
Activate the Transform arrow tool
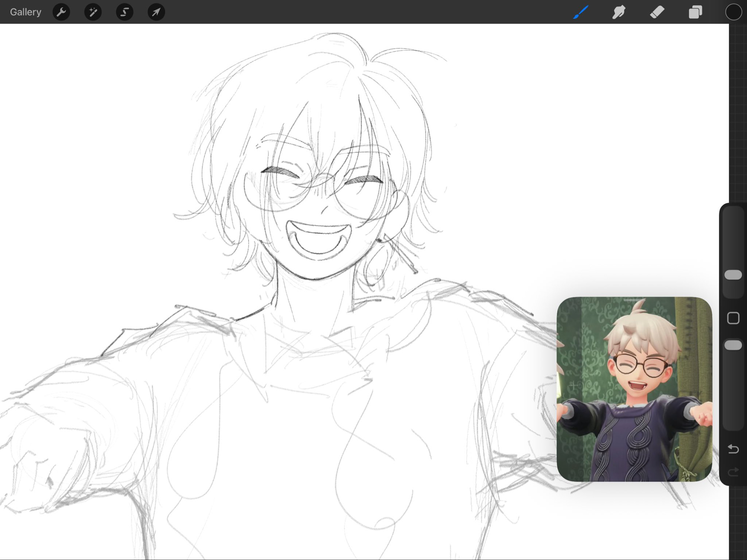(x=156, y=12)
